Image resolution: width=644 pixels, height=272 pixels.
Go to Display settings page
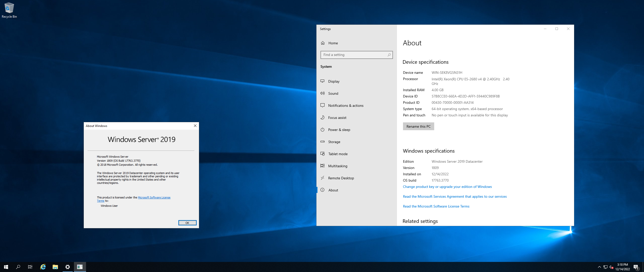[x=334, y=81]
